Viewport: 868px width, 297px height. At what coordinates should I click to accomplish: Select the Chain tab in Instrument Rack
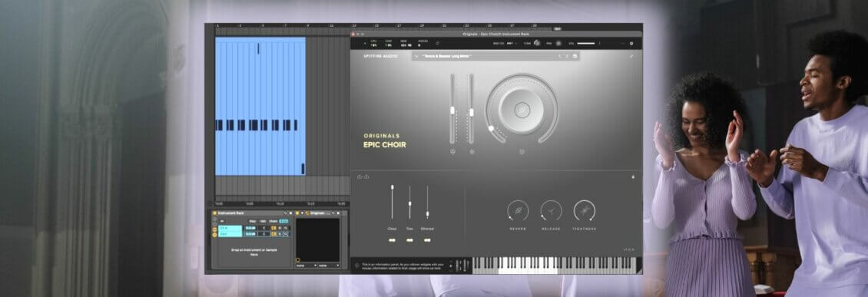(273, 221)
